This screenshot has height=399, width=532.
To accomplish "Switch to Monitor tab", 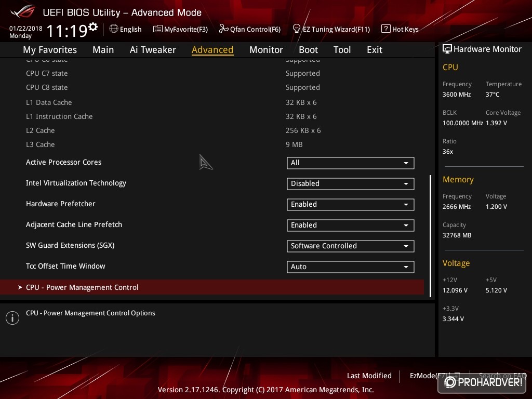I will [x=266, y=50].
